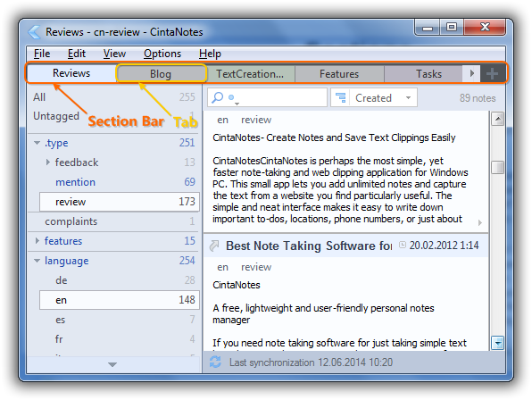Open the Created sort dropdown

pyautogui.click(x=409, y=97)
